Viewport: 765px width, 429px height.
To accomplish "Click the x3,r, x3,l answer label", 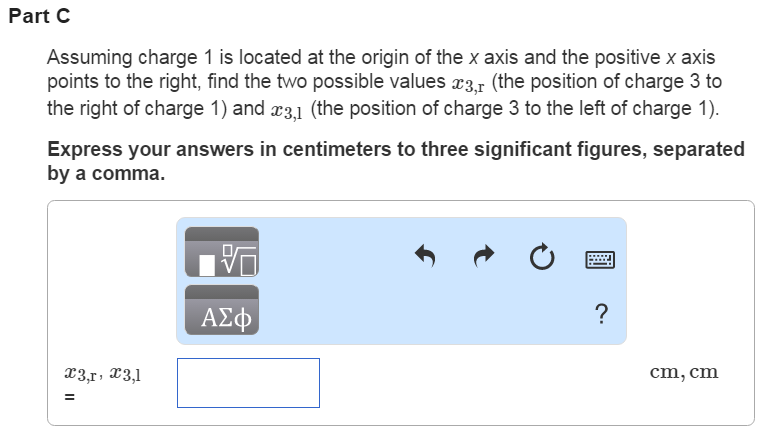I will (x=102, y=374).
